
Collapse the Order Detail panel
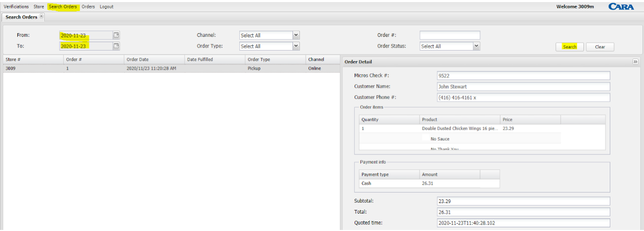click(x=636, y=62)
